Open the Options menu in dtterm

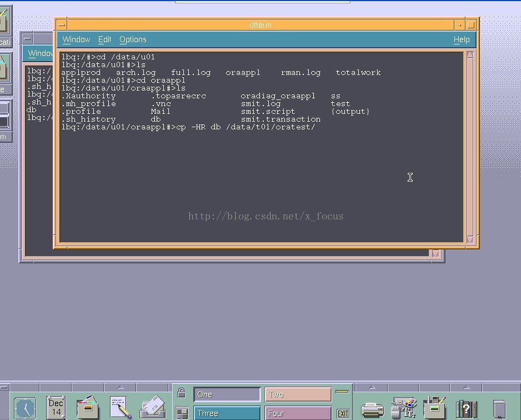(133, 39)
